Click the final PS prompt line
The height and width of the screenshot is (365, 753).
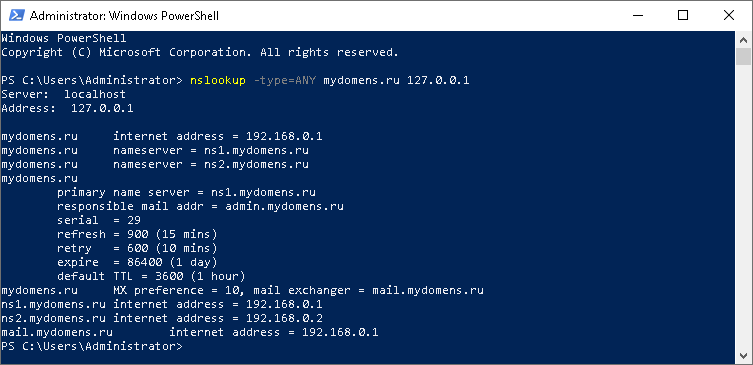point(92,346)
